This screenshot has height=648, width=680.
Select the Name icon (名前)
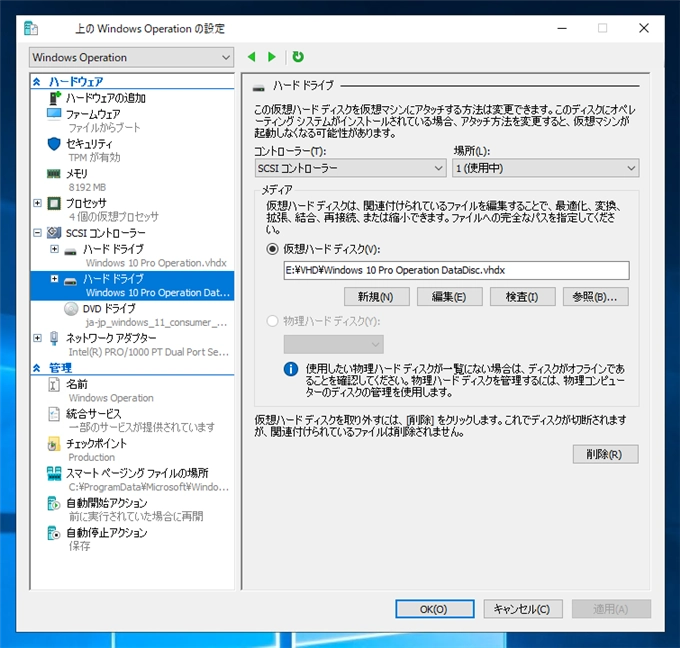[x=54, y=384]
